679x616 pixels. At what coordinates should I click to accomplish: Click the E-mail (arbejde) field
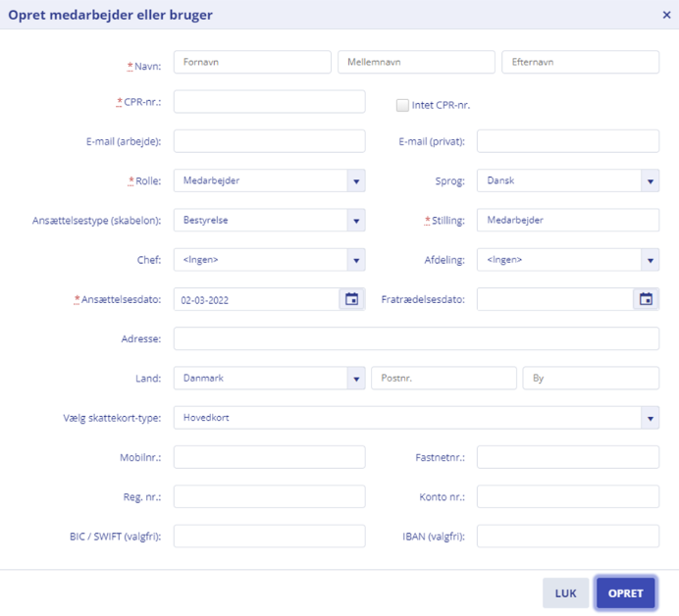(x=270, y=141)
